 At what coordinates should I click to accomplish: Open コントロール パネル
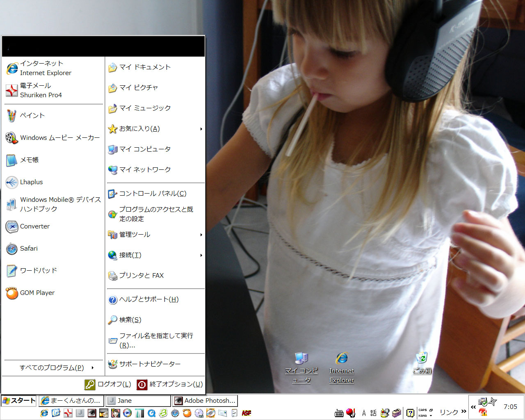155,194
